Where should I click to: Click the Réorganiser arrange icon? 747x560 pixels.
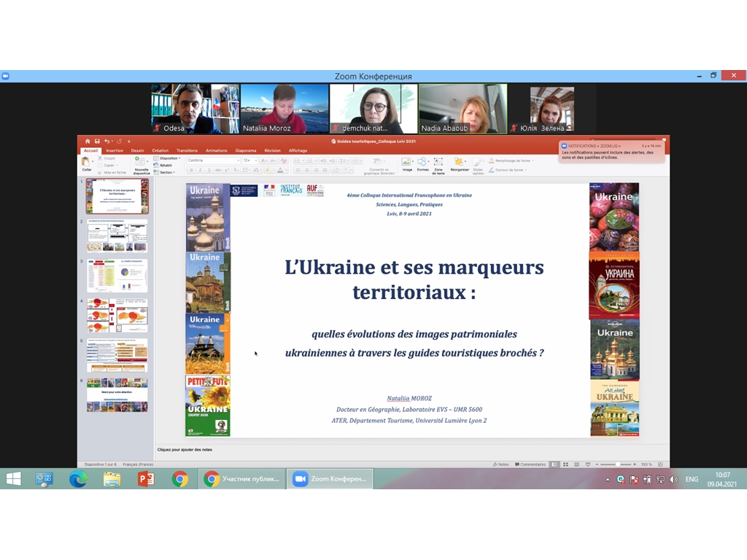click(x=458, y=161)
